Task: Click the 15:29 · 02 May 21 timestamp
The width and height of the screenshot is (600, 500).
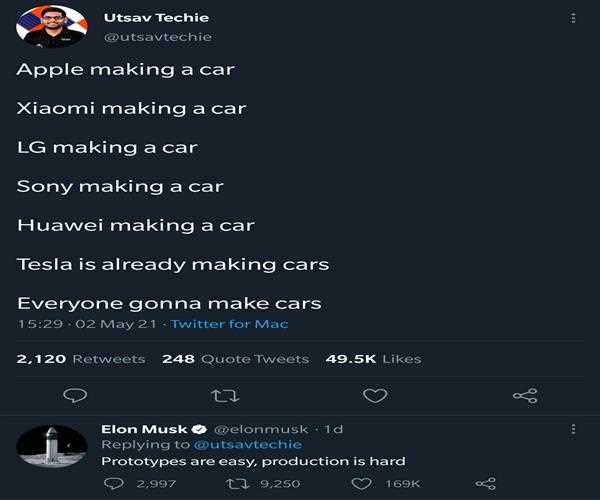Action: 88,324
